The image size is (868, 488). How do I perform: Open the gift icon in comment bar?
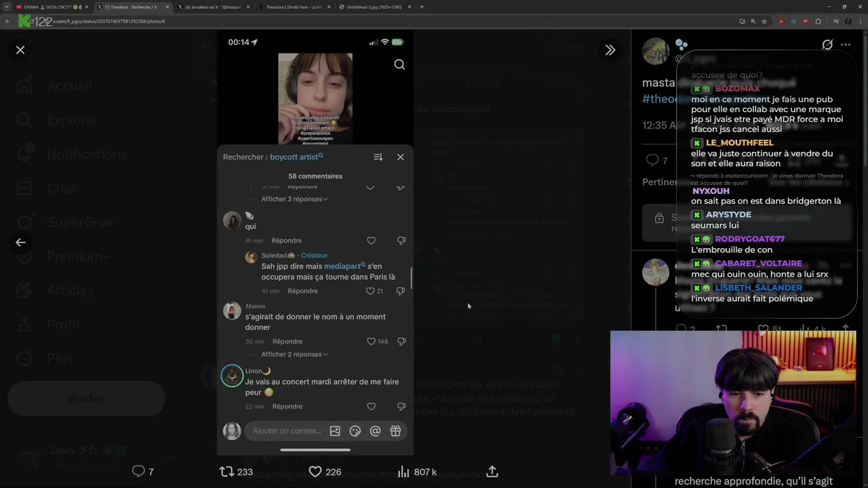[x=395, y=431]
